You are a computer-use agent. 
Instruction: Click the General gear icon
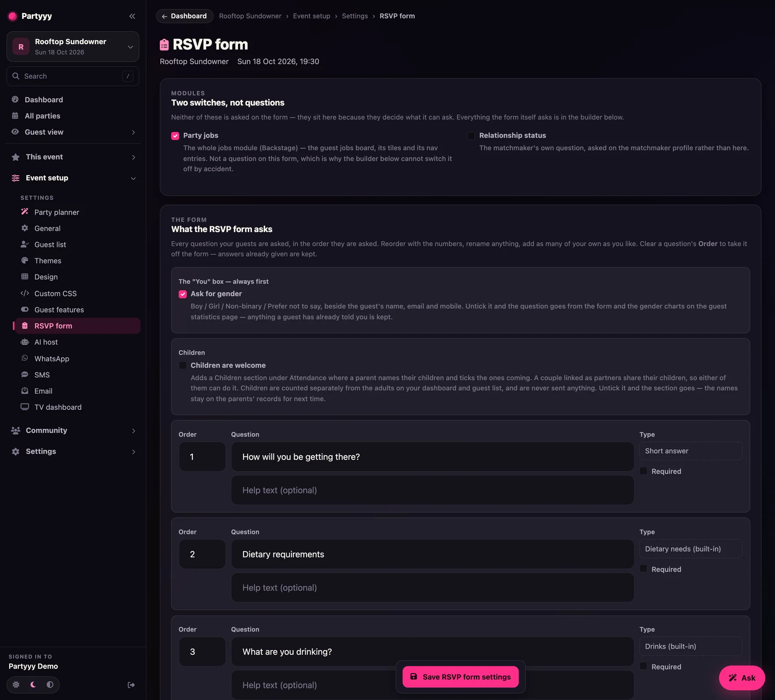25,228
